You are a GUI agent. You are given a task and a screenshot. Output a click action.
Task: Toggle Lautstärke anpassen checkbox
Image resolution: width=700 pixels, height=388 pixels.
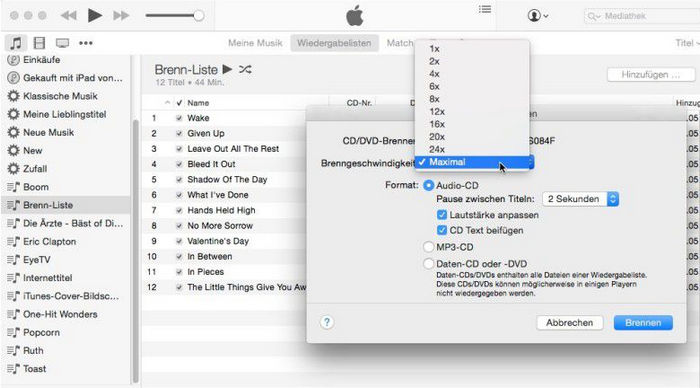click(x=442, y=215)
